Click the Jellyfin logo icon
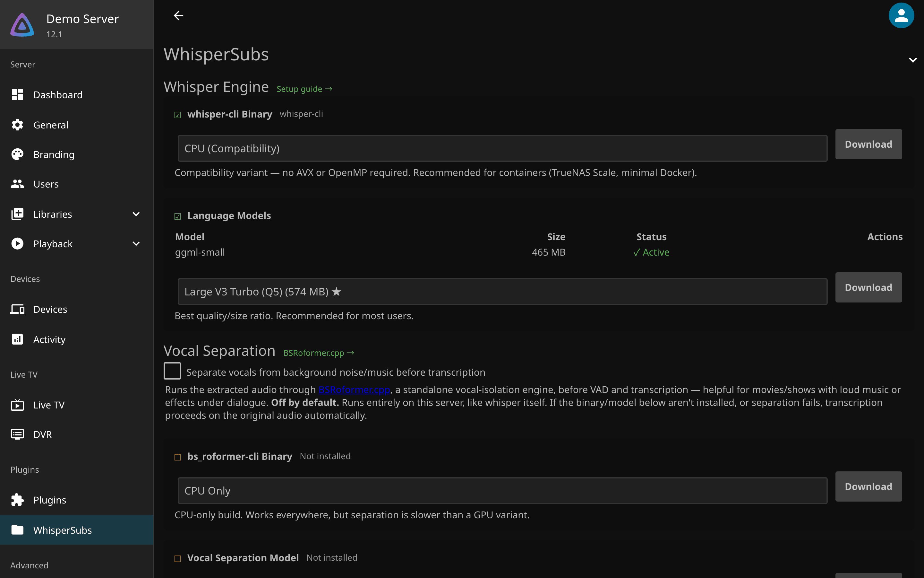This screenshot has height=578, width=924. point(22,25)
